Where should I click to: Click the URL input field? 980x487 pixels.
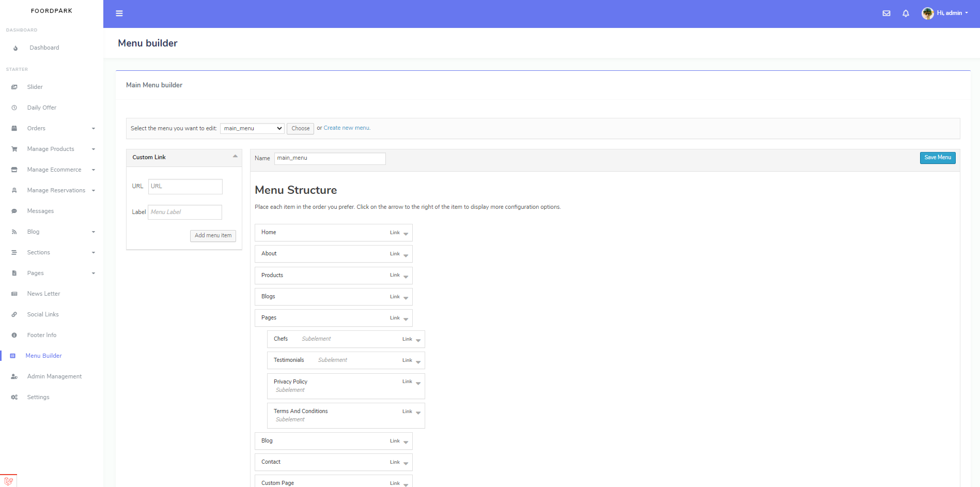click(185, 187)
